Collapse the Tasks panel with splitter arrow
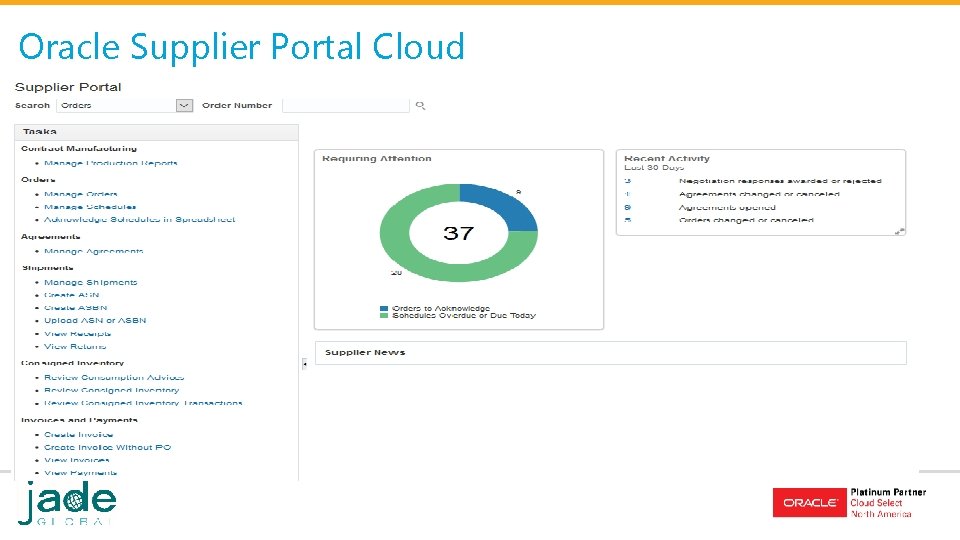Image resolution: width=960 pixels, height=540 pixels. [304, 364]
